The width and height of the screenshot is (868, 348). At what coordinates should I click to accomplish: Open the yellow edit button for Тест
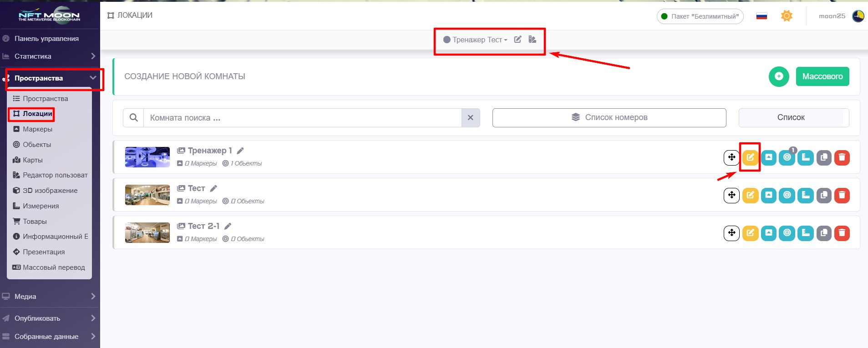click(750, 195)
